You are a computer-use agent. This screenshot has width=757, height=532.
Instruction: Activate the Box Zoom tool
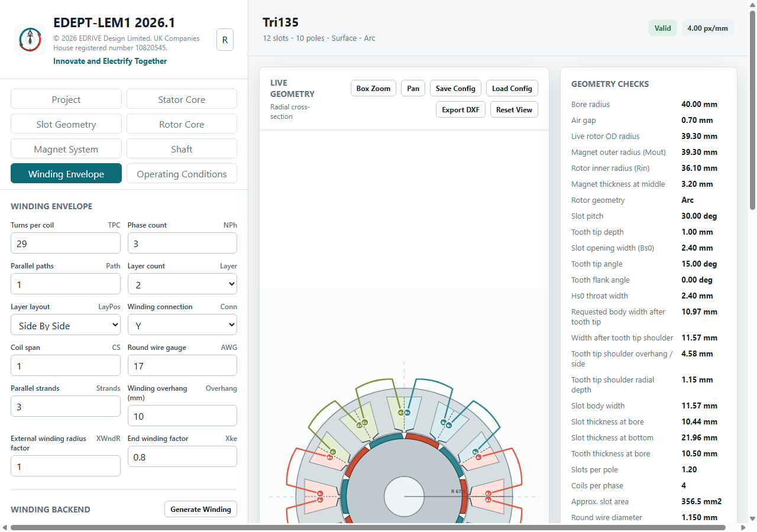coord(373,89)
